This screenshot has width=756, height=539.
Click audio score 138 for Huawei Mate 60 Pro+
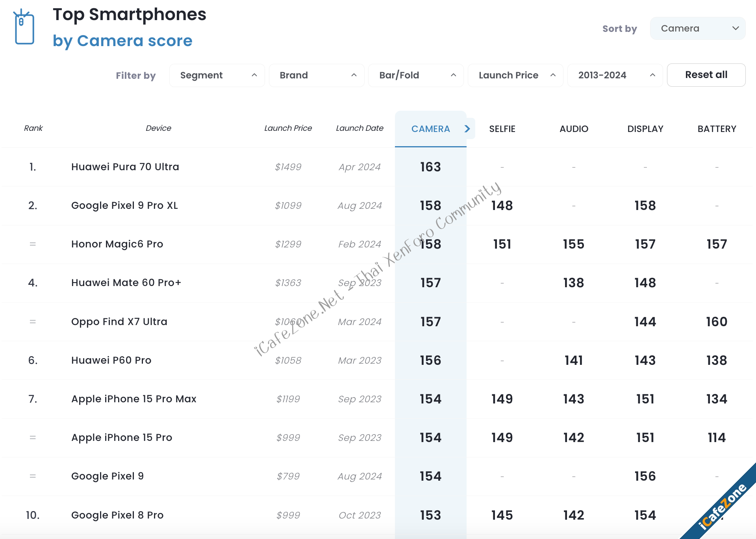pos(574,283)
